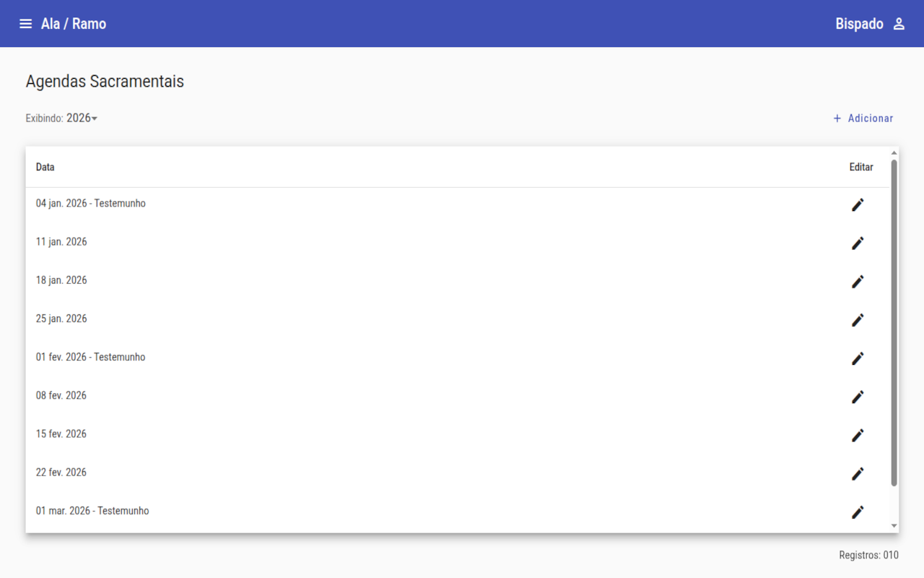Click pencil icon for 18 jan. 2026
Viewport: 924px width, 578px height.
858,282
